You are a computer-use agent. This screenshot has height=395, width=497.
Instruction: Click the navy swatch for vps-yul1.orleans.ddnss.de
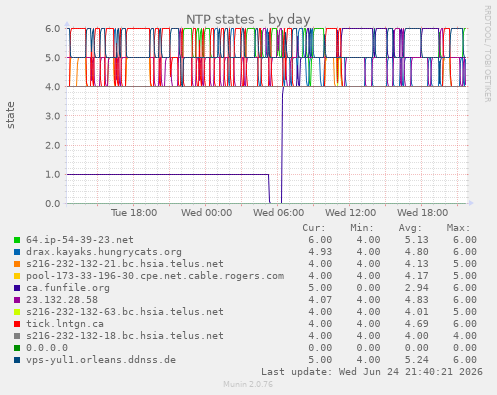tap(17, 360)
